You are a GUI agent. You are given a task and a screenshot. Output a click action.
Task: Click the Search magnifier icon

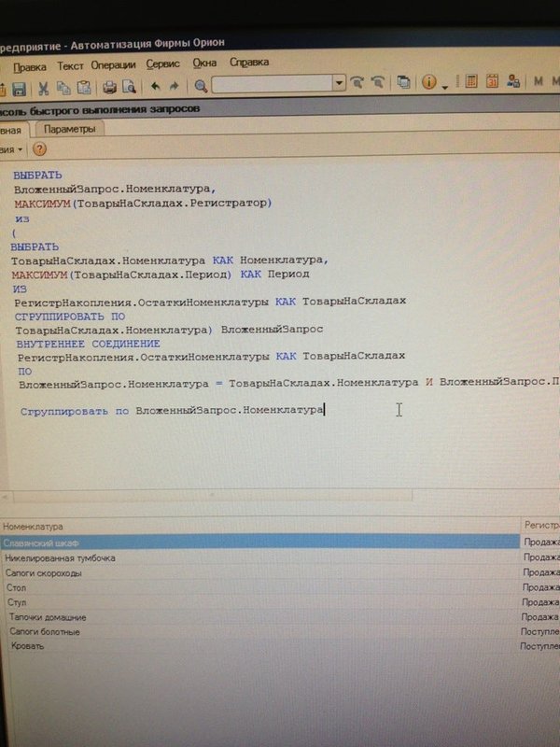[x=201, y=86]
